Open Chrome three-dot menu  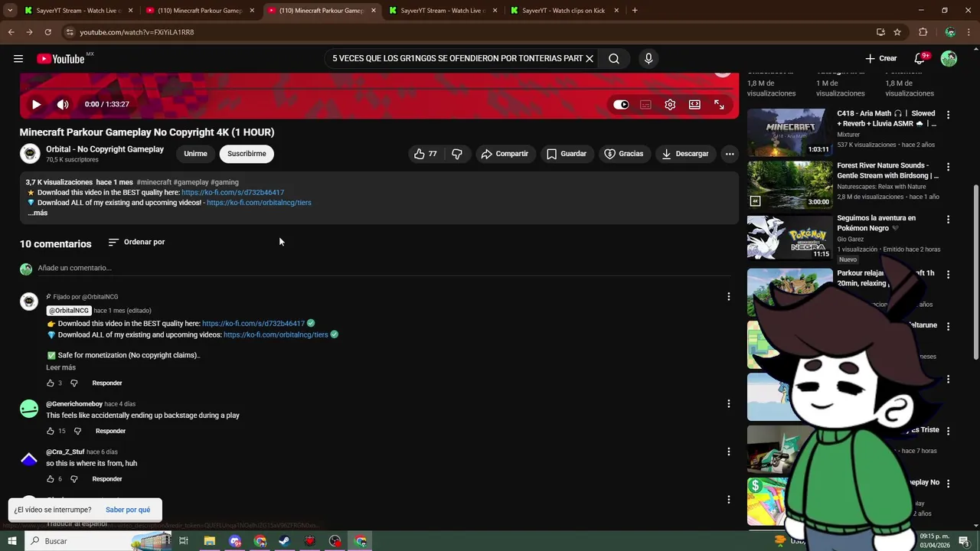click(970, 32)
